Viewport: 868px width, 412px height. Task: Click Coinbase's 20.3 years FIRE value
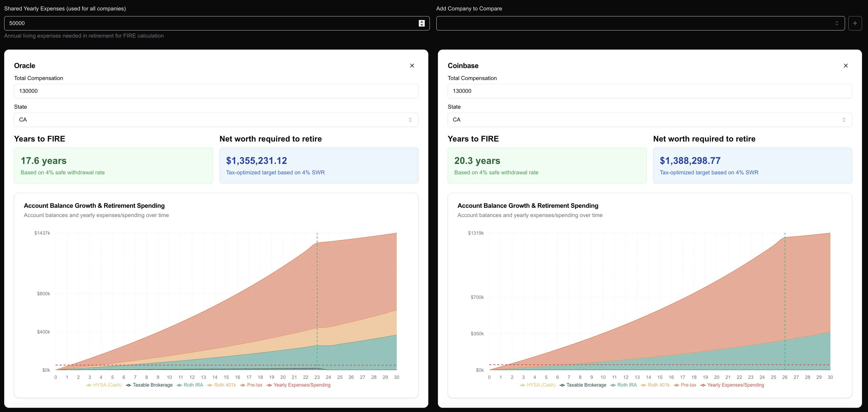[477, 161]
